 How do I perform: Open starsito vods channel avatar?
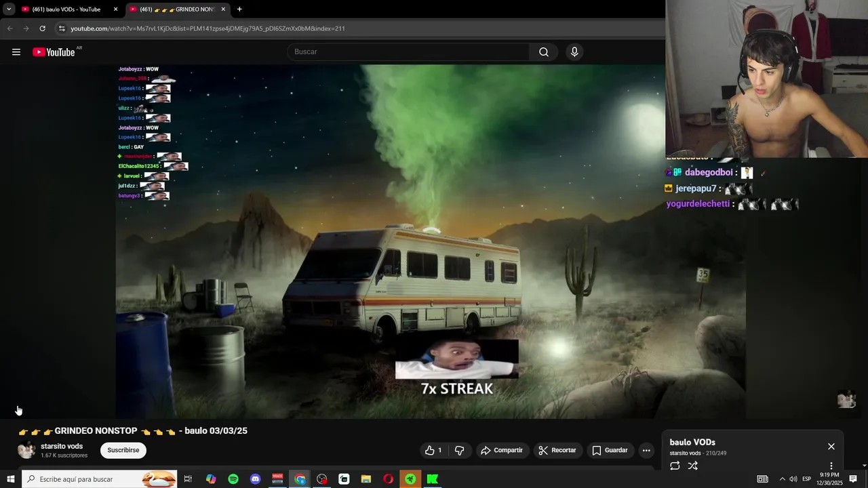(26, 450)
